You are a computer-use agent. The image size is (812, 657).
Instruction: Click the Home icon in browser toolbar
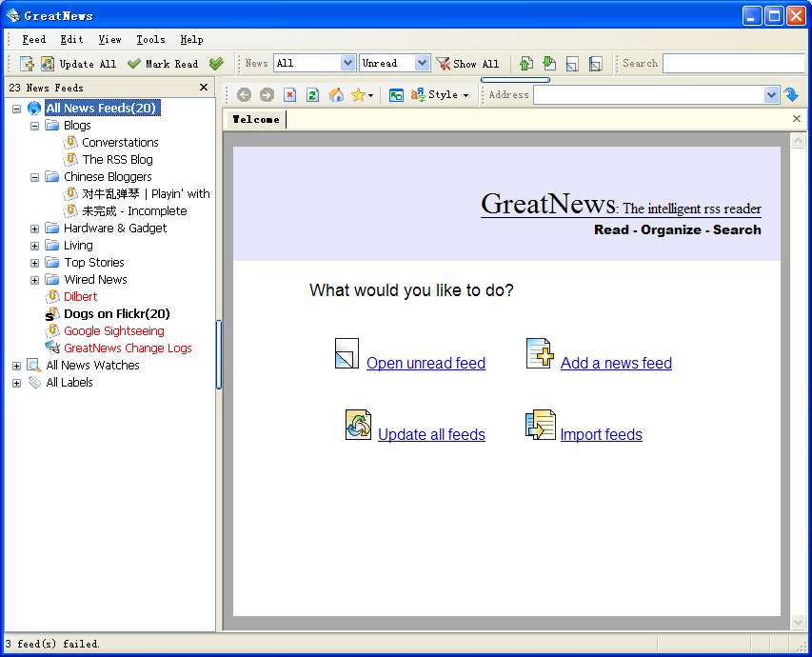click(336, 95)
